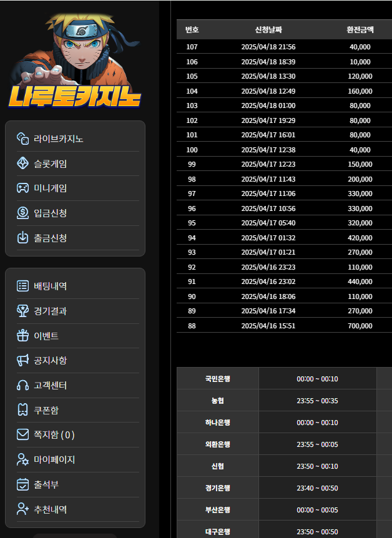This screenshot has height=538, width=392.
Task: Click the match results (경기결과) trophy icon
Action: click(x=22, y=311)
